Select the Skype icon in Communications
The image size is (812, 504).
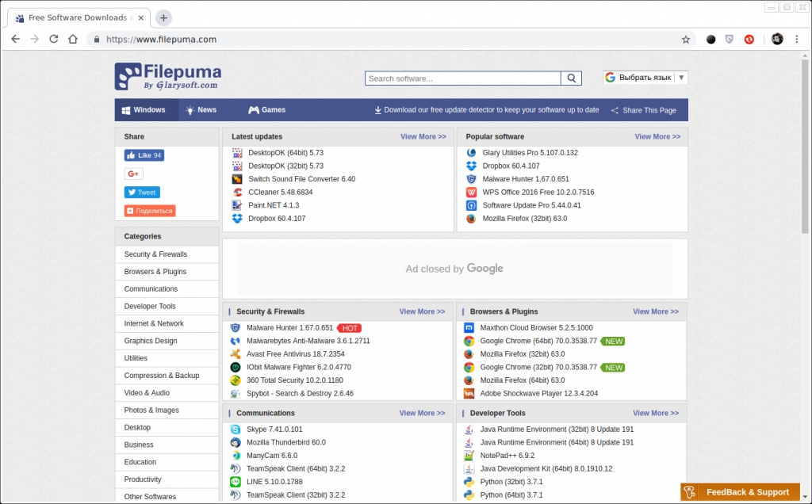click(x=235, y=429)
